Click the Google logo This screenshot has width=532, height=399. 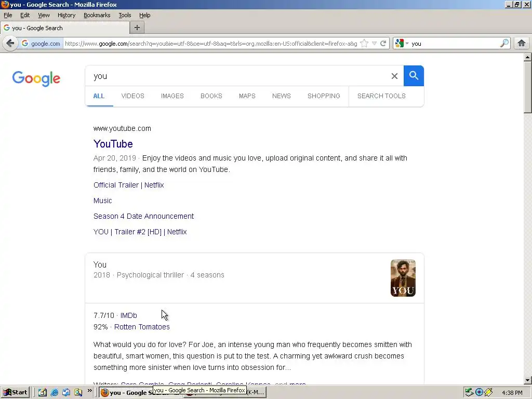(x=36, y=79)
